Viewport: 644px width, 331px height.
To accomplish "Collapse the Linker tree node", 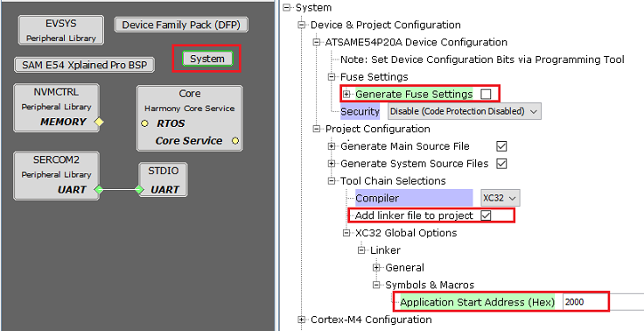I will tap(361, 250).
